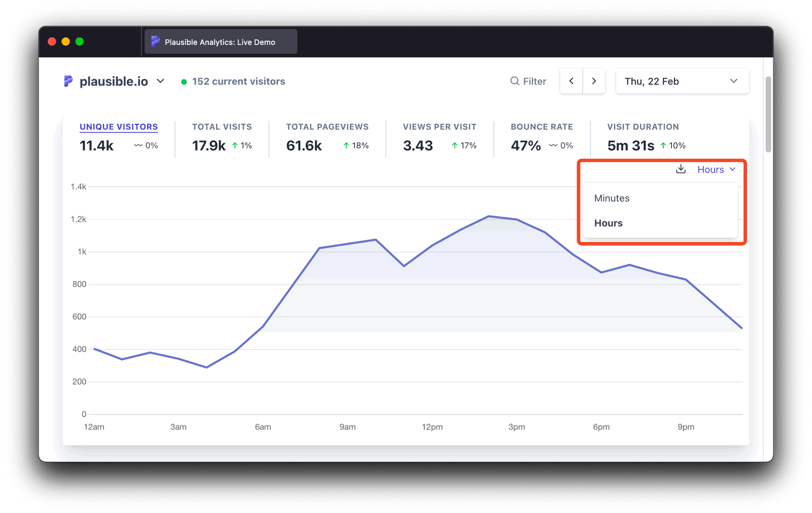
Task: Select Minutes from the interval menu
Action: click(612, 198)
